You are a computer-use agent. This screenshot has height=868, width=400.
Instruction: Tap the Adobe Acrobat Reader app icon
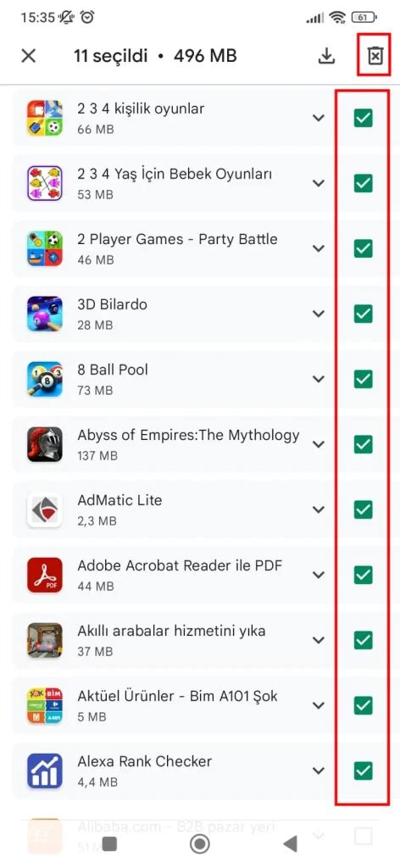pos(44,576)
